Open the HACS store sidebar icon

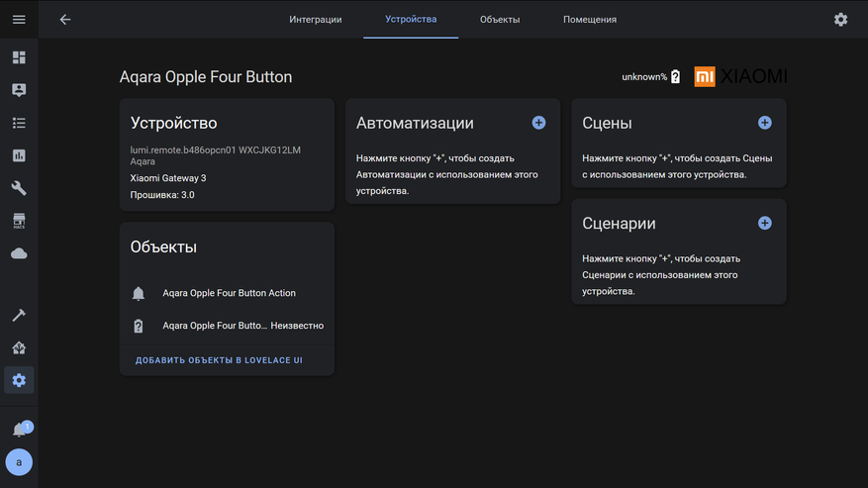(19, 221)
